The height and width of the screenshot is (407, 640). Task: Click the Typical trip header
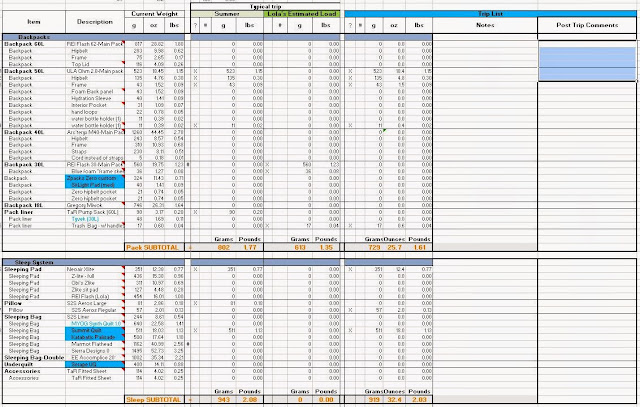pyautogui.click(x=265, y=7)
